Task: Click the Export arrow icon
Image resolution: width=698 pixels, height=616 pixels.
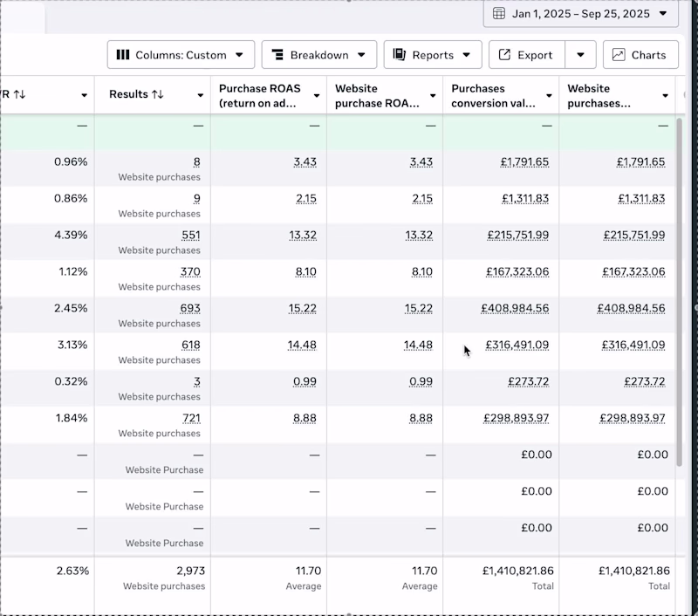Action: click(504, 55)
